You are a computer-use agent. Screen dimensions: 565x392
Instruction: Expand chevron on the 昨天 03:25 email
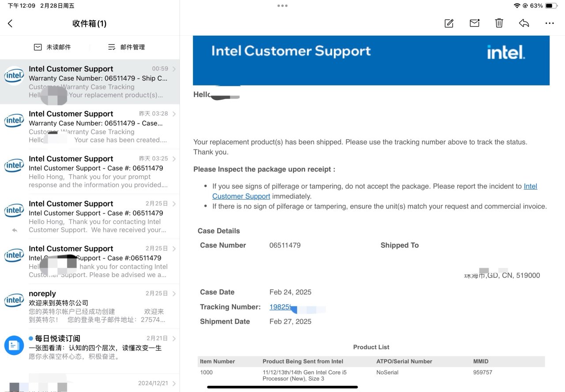tap(174, 159)
